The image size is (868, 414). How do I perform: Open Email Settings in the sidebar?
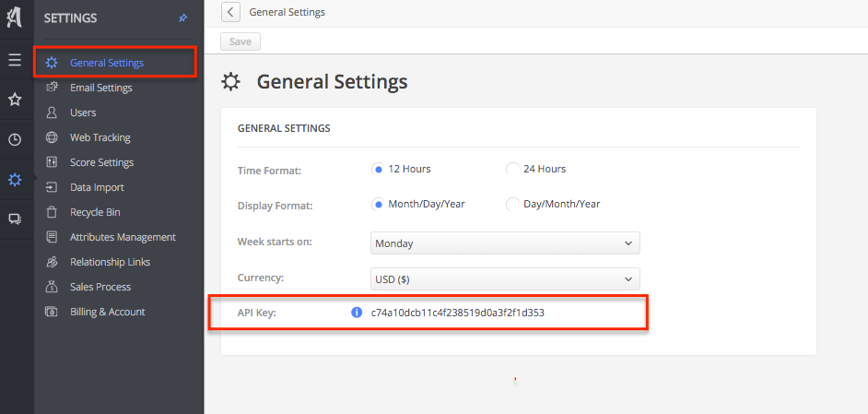(x=100, y=88)
